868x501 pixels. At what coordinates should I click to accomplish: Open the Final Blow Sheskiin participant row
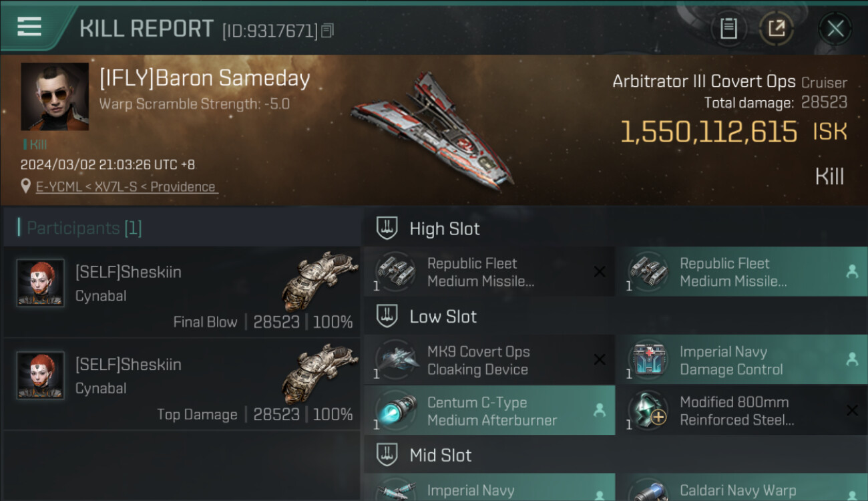[182, 292]
